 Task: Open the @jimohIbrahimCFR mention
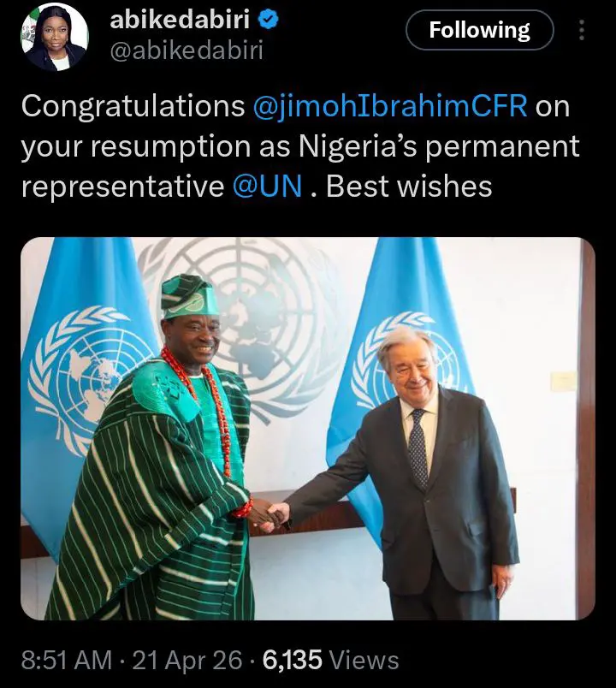(x=394, y=107)
